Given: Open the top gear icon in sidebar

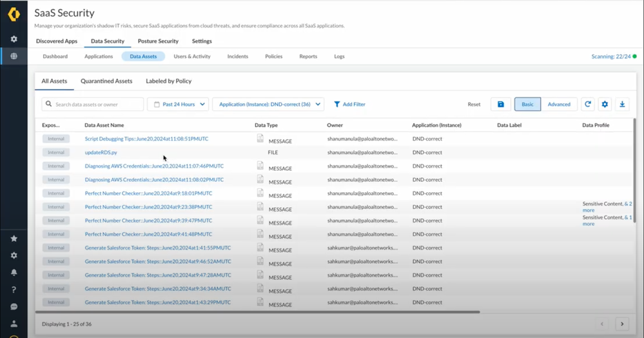Looking at the screenshot, I should (x=14, y=39).
